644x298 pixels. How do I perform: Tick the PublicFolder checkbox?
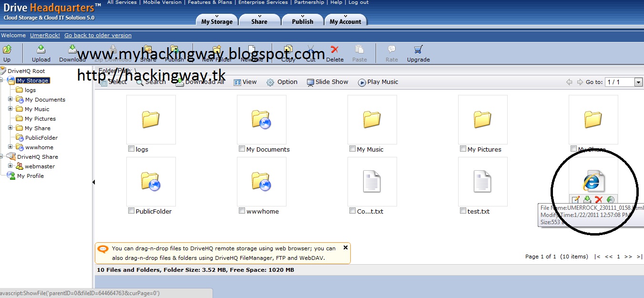(x=131, y=211)
